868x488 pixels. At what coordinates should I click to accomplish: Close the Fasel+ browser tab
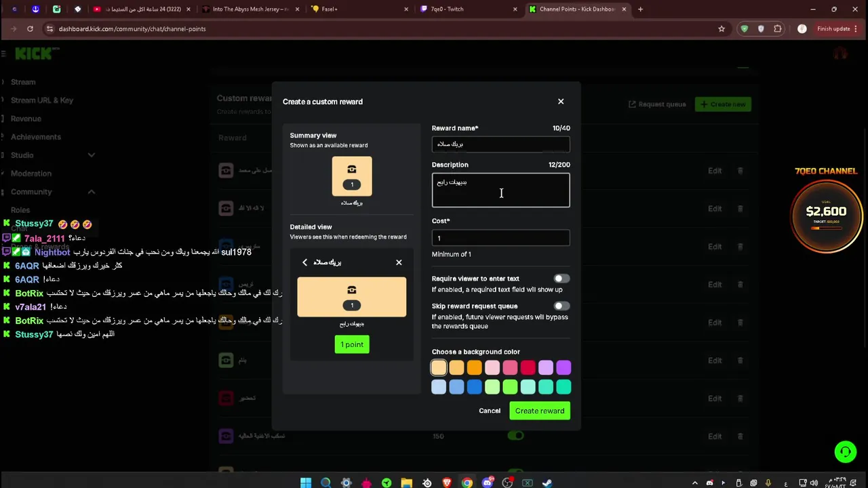click(x=406, y=9)
